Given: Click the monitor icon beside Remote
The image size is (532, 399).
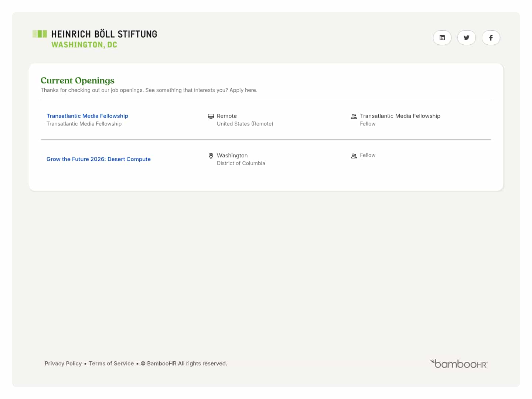Looking at the screenshot, I should [x=211, y=116].
